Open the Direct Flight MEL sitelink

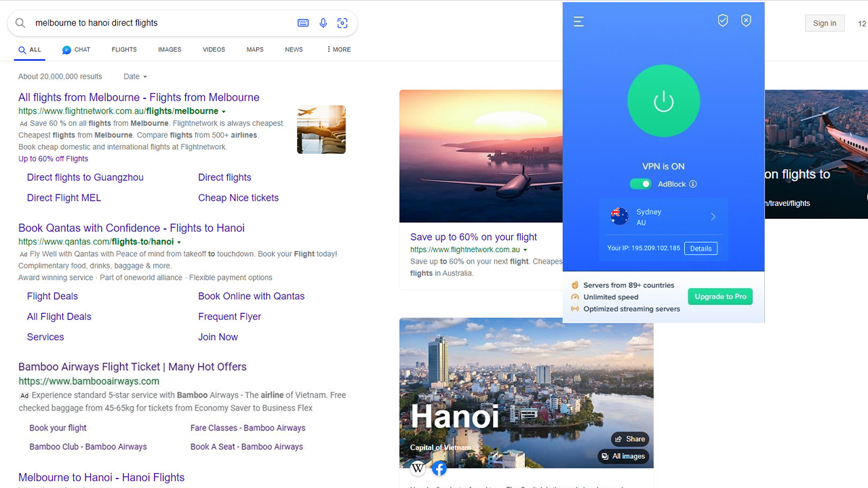point(64,198)
